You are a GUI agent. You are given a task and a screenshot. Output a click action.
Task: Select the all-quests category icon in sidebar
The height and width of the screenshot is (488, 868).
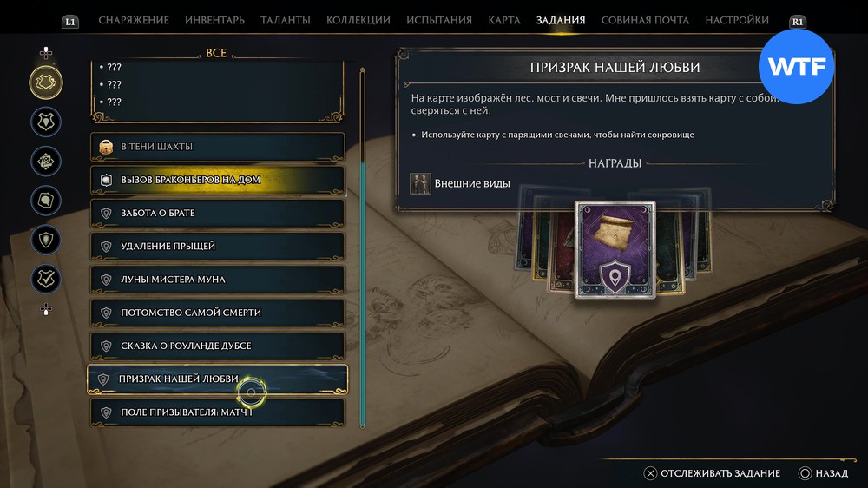tap(46, 82)
